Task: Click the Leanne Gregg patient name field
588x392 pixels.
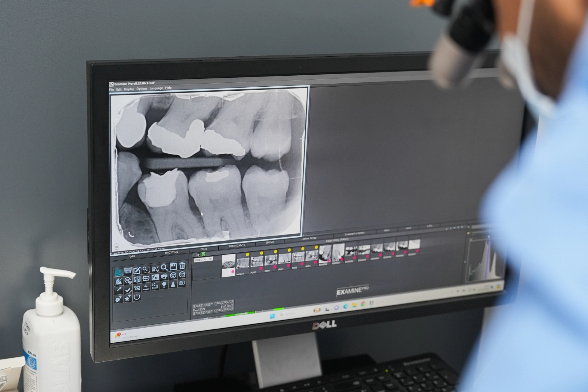Action: coord(309,238)
